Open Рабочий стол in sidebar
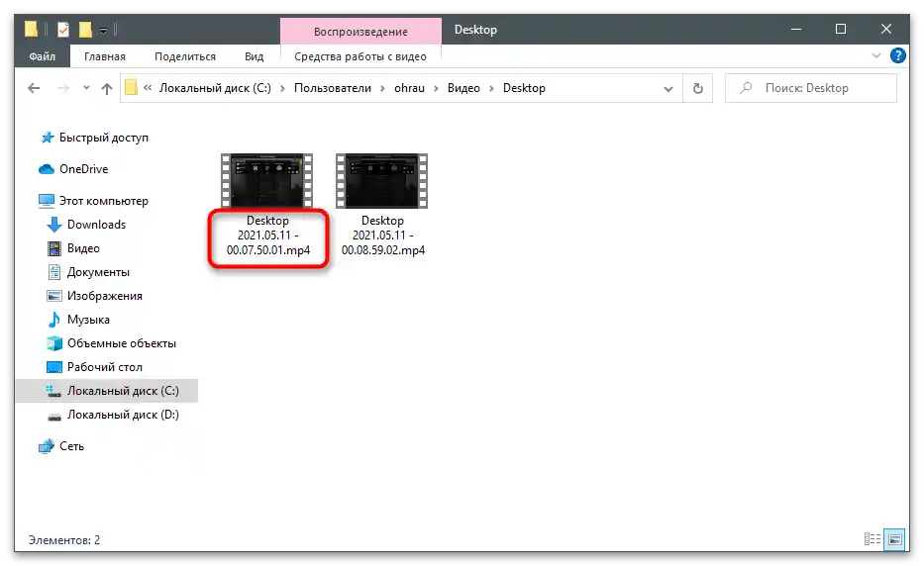The height and width of the screenshot is (566, 924). pos(105,367)
